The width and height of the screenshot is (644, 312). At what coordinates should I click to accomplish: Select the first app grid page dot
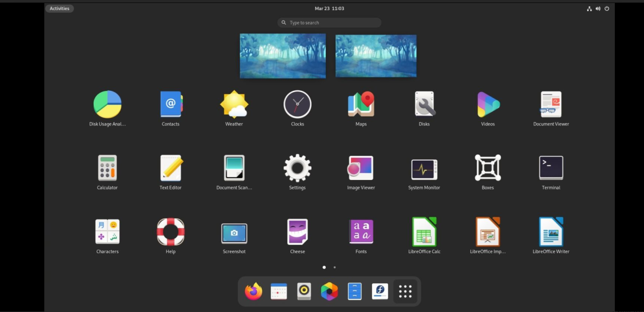pyautogui.click(x=324, y=268)
